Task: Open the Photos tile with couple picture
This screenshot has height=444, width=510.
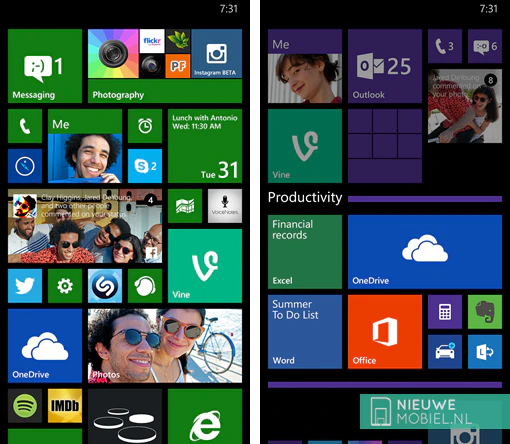Action: coord(165,346)
